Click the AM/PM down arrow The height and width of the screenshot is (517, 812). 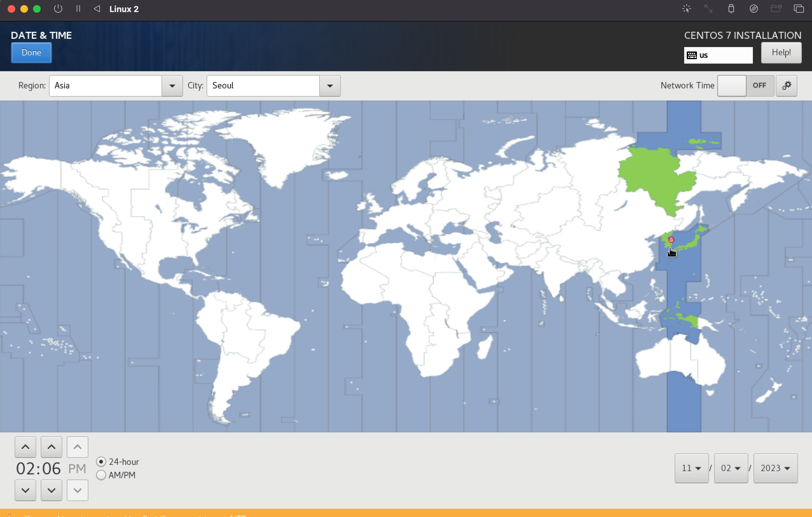(x=77, y=490)
